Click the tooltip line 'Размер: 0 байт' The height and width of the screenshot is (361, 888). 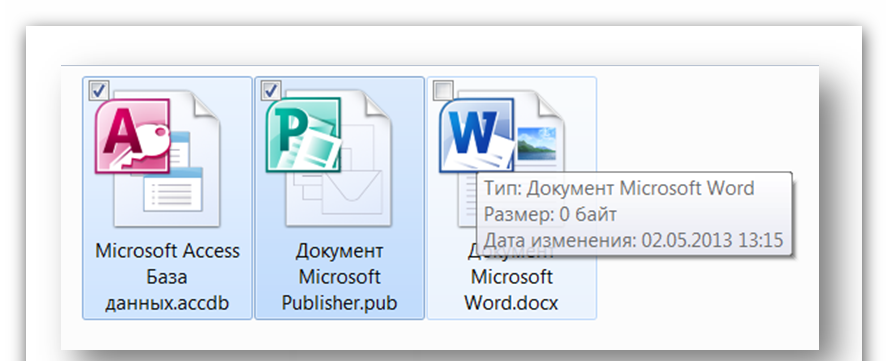pyautogui.click(x=550, y=215)
